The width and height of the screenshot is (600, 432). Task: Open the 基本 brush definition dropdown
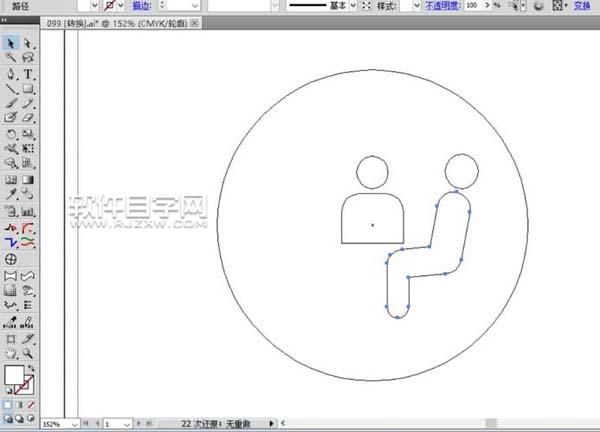tap(353, 6)
